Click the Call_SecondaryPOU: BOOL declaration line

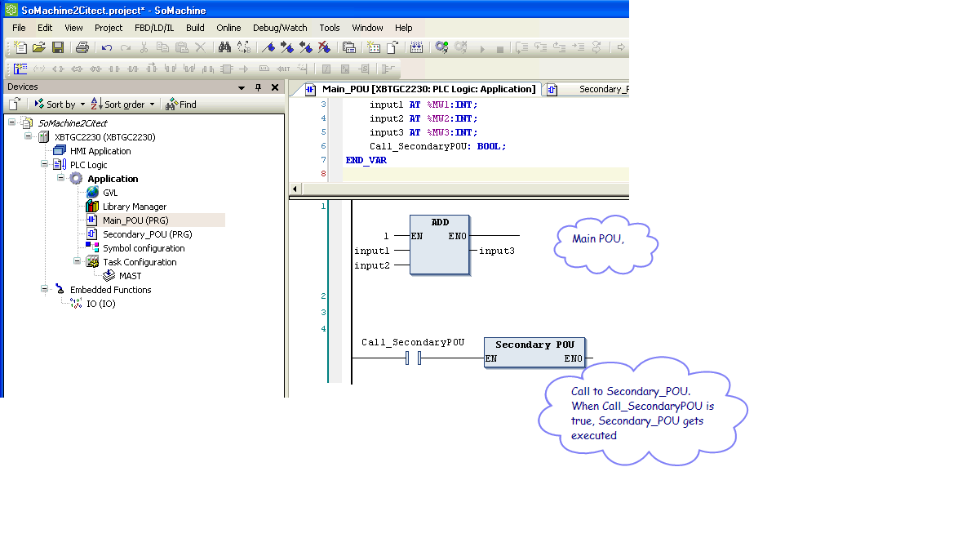click(437, 146)
